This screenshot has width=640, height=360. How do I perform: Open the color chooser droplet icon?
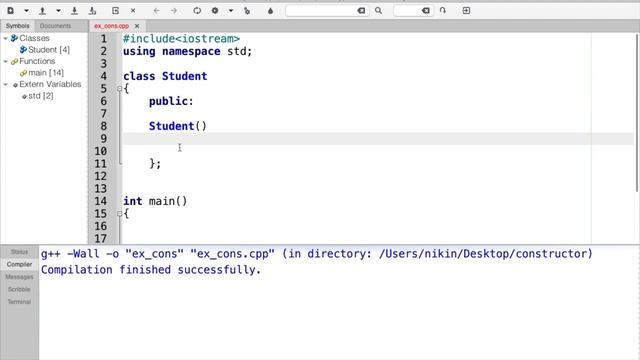270,11
